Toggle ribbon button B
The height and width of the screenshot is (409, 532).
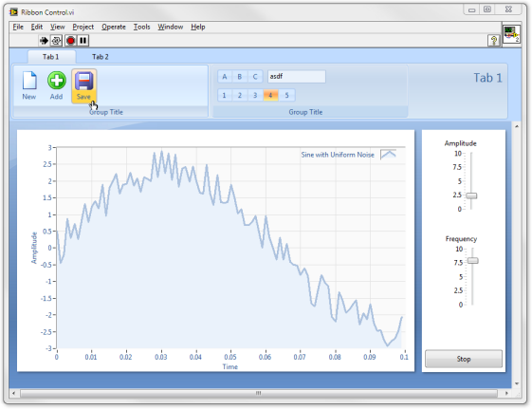[240, 77]
